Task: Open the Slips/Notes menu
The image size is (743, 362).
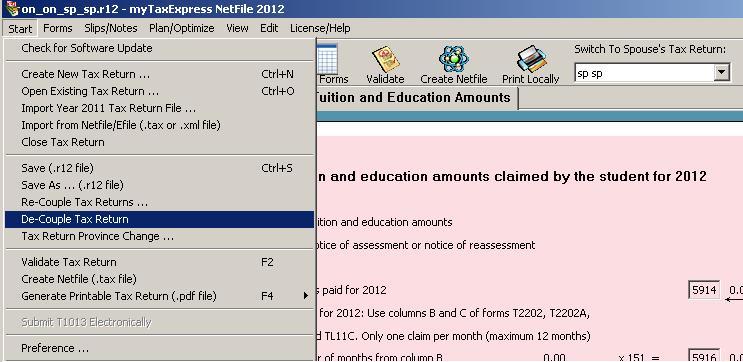Action: 111,28
